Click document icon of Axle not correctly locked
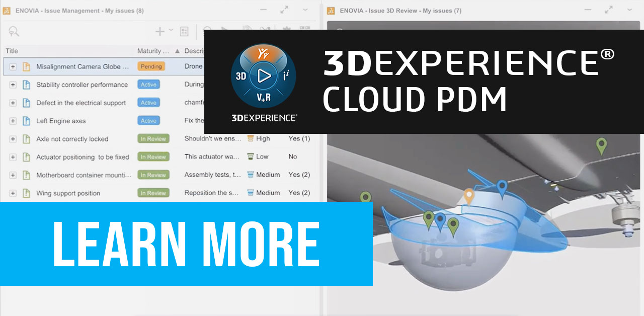This screenshot has width=644, height=316. click(x=27, y=139)
